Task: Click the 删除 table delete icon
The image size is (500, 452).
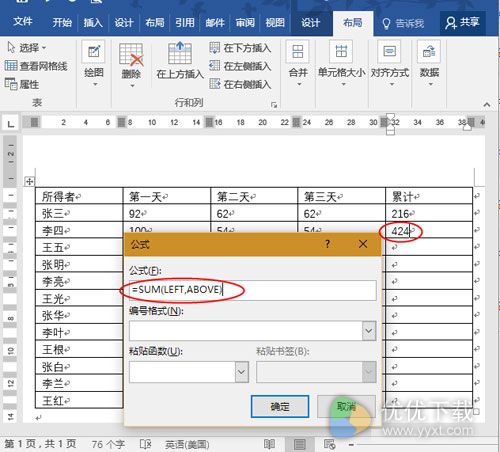Action: pos(131,53)
